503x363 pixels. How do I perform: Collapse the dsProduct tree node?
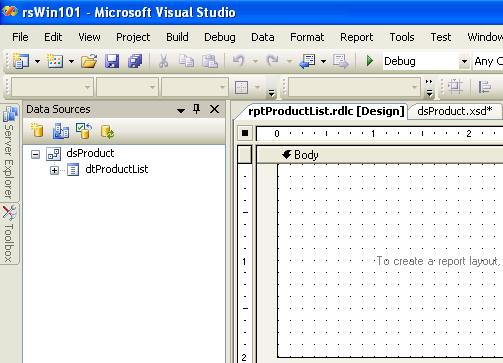(x=35, y=154)
